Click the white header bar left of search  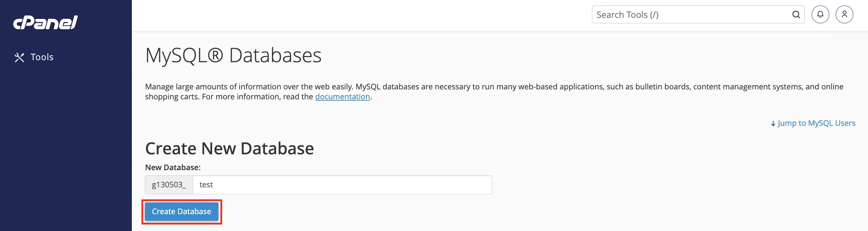tap(361, 15)
